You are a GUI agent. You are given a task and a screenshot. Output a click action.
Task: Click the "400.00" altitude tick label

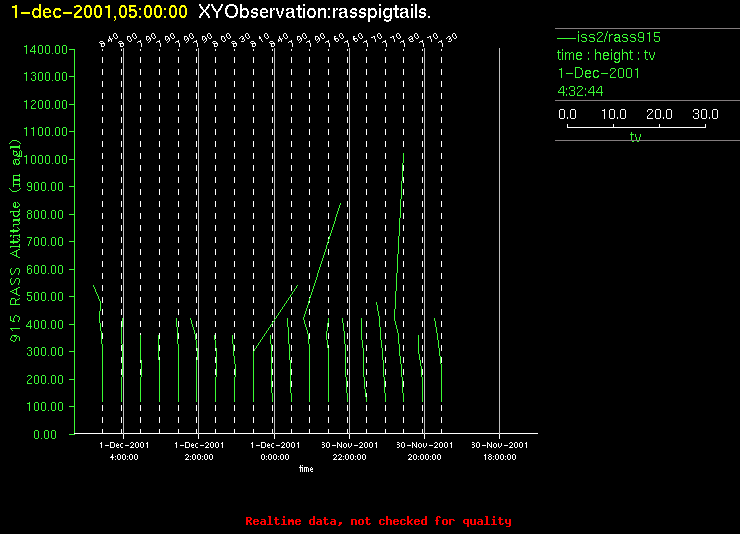(x=45, y=324)
